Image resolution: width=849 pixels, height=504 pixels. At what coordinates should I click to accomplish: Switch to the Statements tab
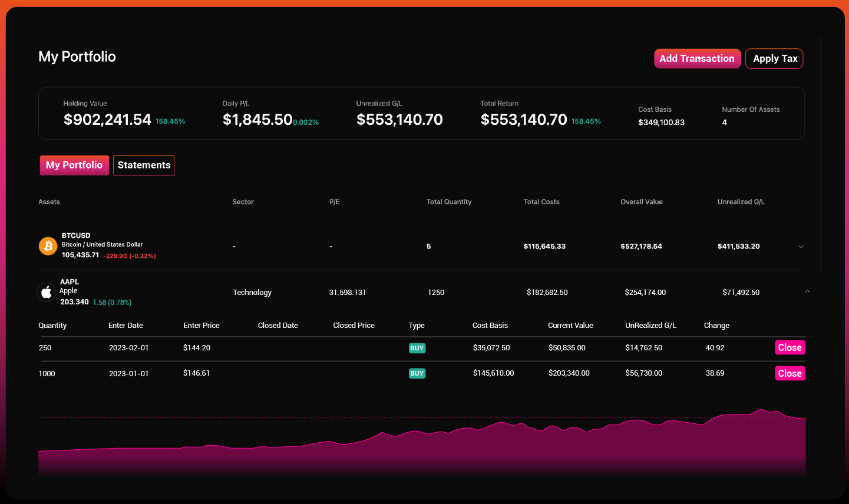click(x=144, y=165)
